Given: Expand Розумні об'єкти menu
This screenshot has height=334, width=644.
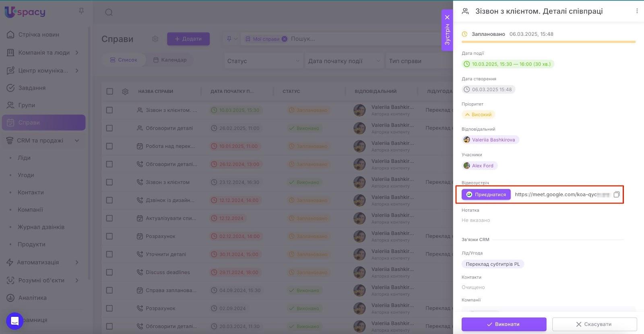Looking at the screenshot, I should point(43,281).
